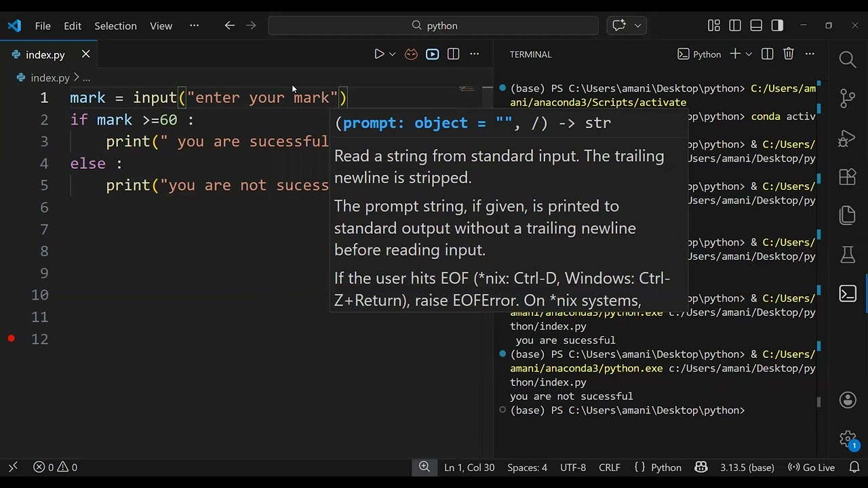Open the Edit menu
The width and height of the screenshot is (868, 488).
tap(73, 26)
